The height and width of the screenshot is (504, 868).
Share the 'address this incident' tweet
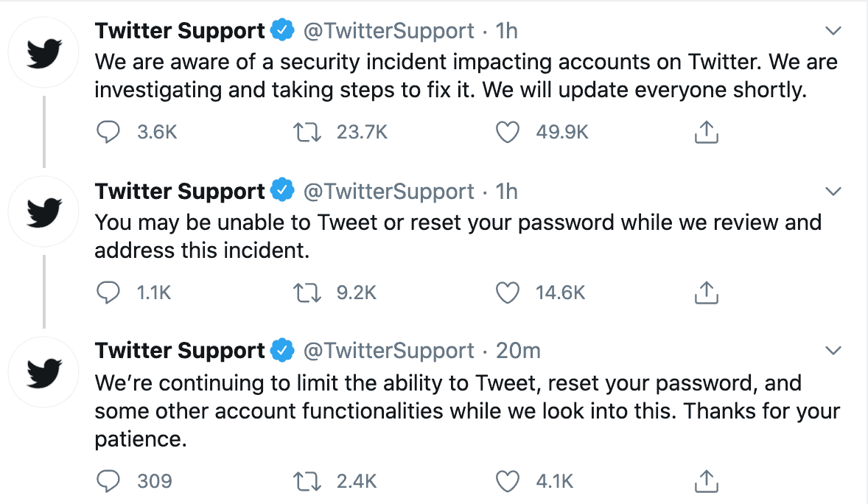click(706, 293)
